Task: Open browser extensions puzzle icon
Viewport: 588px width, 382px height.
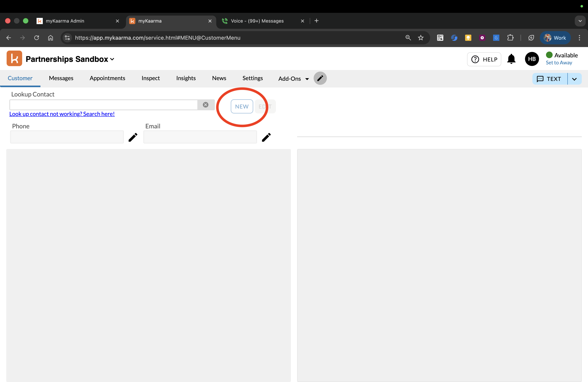Action: click(510, 38)
